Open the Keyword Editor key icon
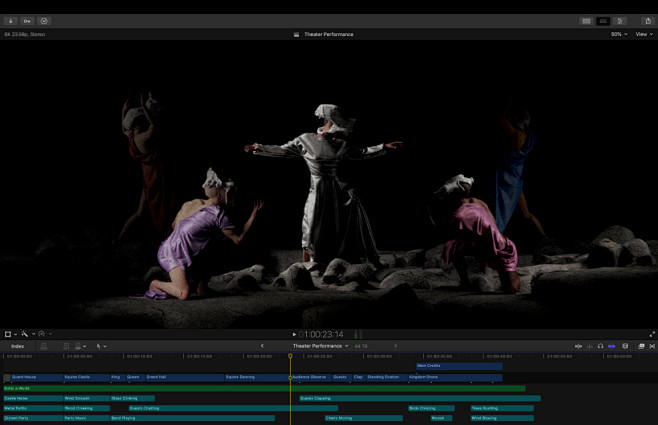This screenshot has height=425, width=658. point(27,21)
